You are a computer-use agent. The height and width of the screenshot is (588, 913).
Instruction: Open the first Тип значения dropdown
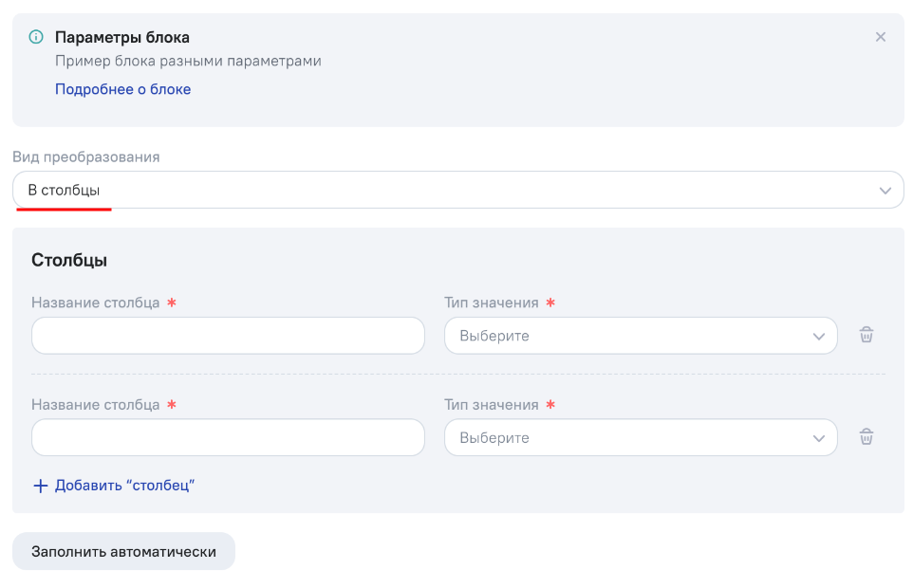coord(641,336)
